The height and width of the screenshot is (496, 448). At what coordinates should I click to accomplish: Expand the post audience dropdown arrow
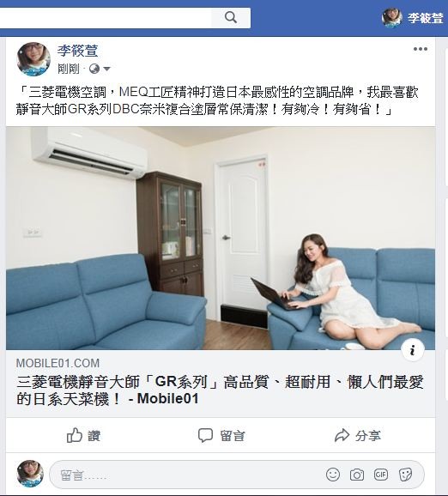point(106,69)
